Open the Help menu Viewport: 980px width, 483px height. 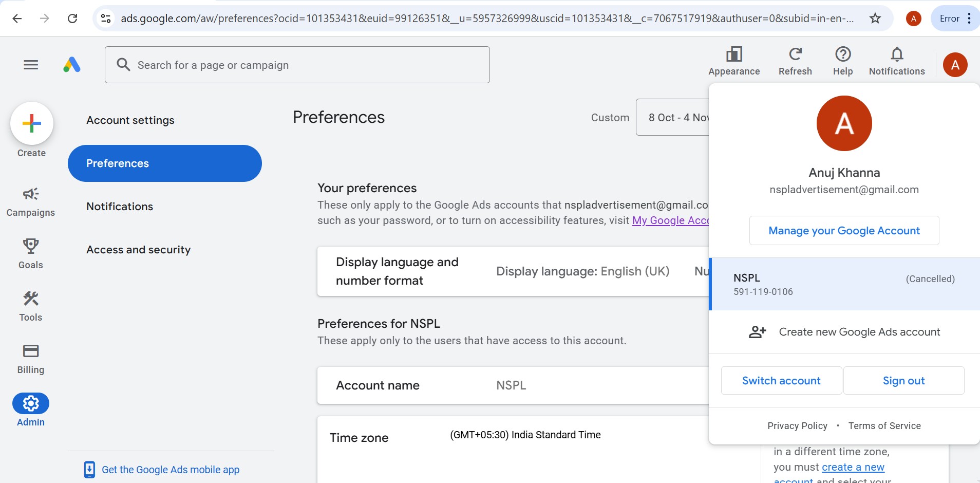coord(843,62)
